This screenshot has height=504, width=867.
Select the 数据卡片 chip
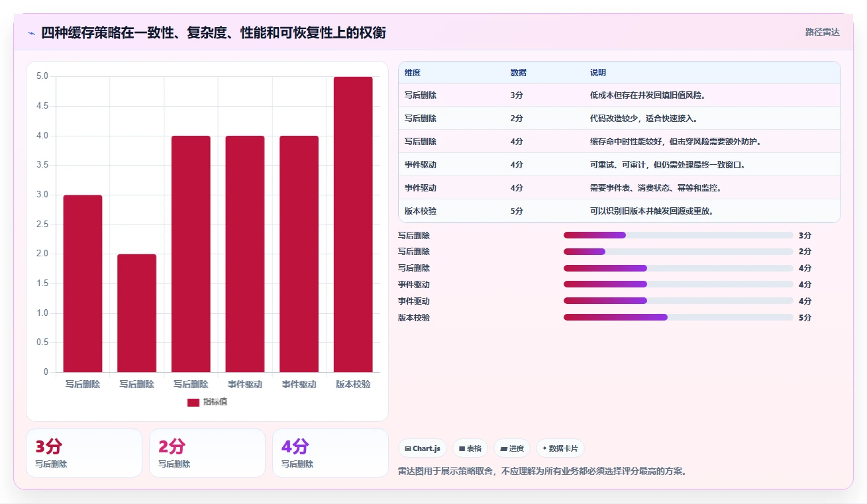560,448
